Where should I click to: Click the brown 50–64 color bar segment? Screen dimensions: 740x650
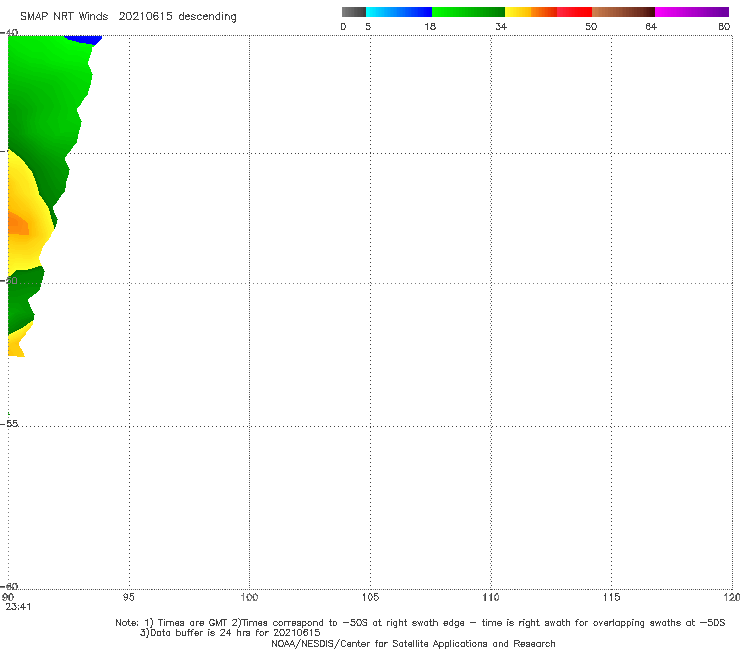click(x=623, y=12)
